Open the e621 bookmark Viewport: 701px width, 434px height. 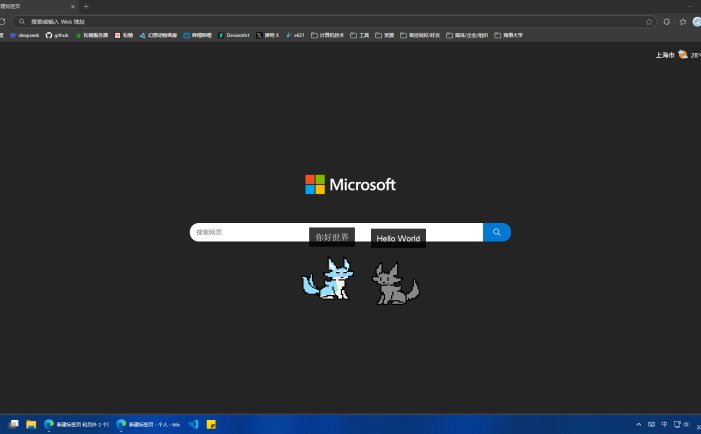[x=295, y=35]
